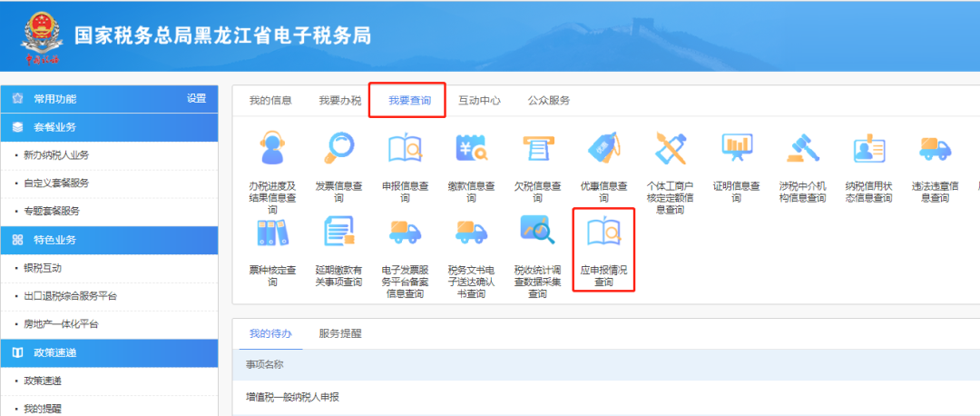Open 发票信息查询 magnifier icon
This screenshot has width=980, height=416.
(338, 148)
